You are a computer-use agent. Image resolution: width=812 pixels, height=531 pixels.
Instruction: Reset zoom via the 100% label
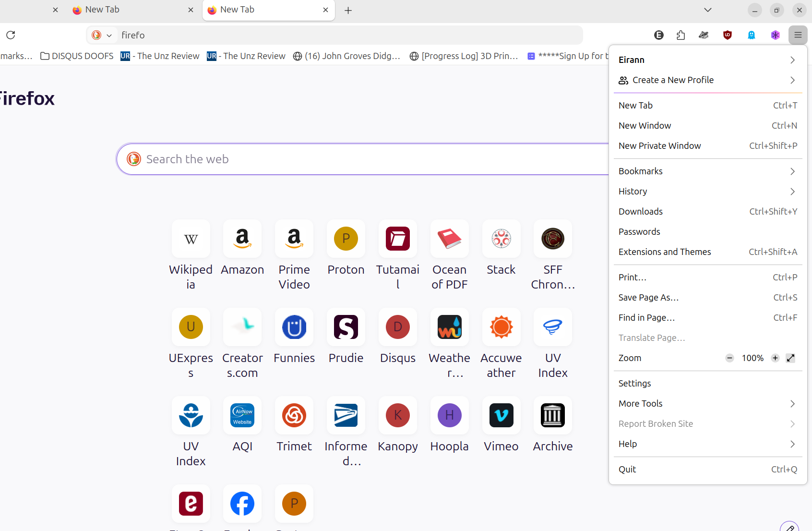(x=752, y=358)
